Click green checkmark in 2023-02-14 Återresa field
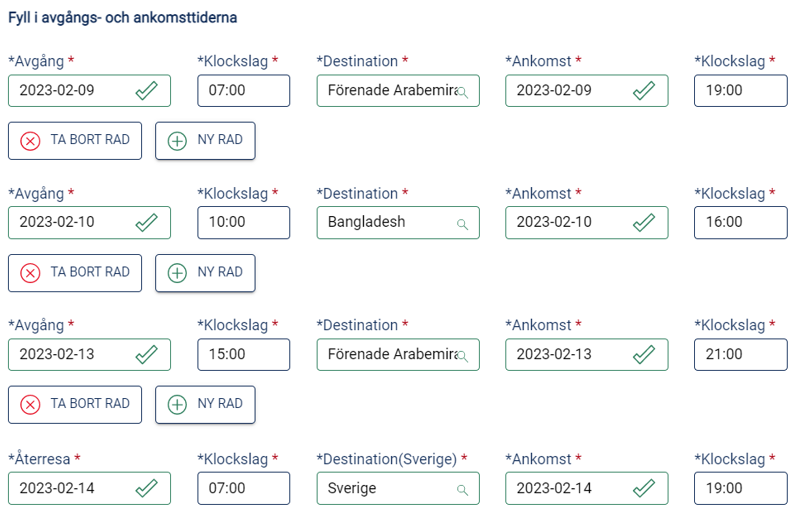This screenshot has height=516, width=804. [147, 488]
